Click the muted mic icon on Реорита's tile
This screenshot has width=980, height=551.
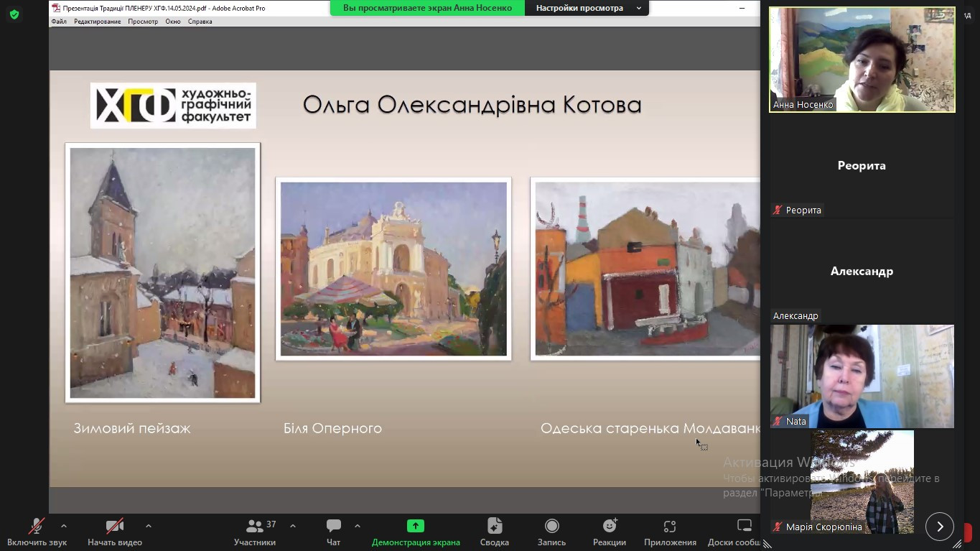coord(778,210)
